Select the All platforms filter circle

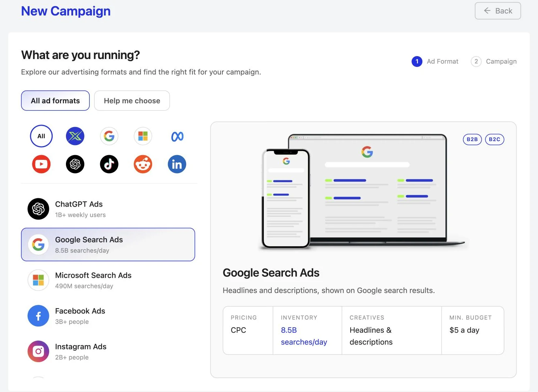tap(41, 136)
